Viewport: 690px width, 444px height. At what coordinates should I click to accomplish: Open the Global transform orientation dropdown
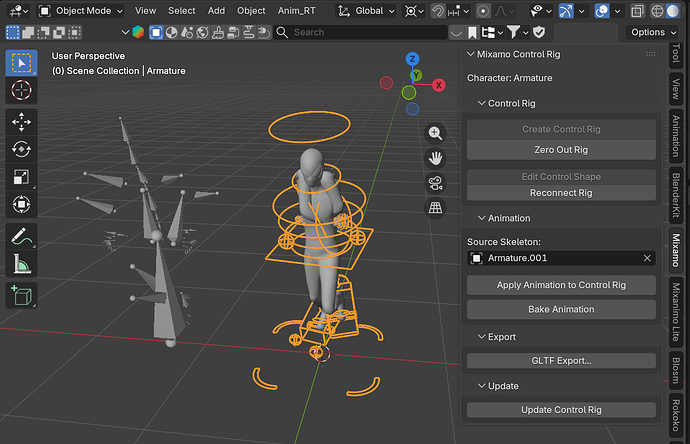pyautogui.click(x=366, y=11)
